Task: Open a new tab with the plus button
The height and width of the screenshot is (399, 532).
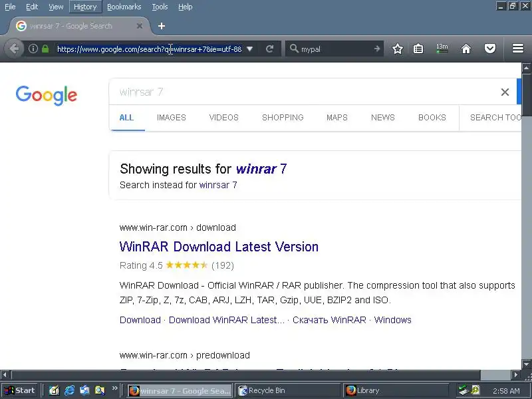Action: (x=162, y=26)
